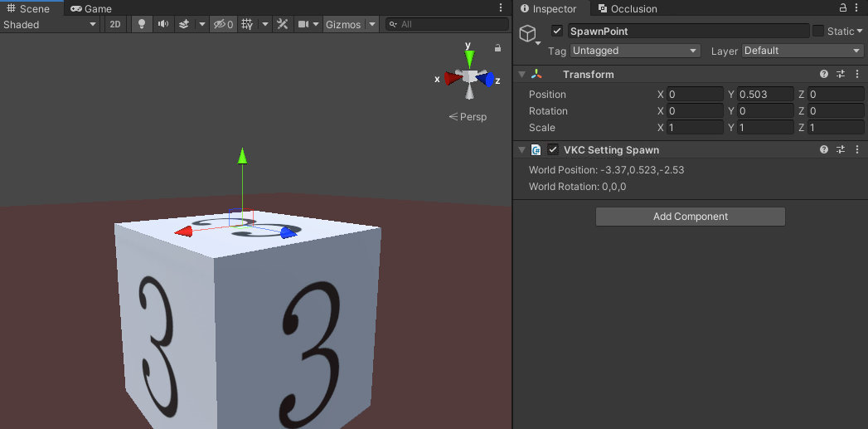Collapse the Transform component foldout
The width and height of the screenshot is (868, 429).
(521, 75)
